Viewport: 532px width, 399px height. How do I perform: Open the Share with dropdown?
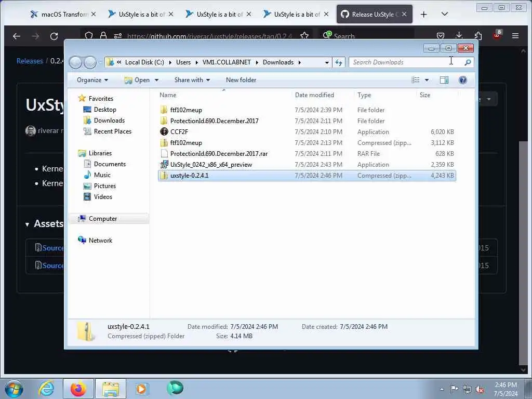coord(192,80)
